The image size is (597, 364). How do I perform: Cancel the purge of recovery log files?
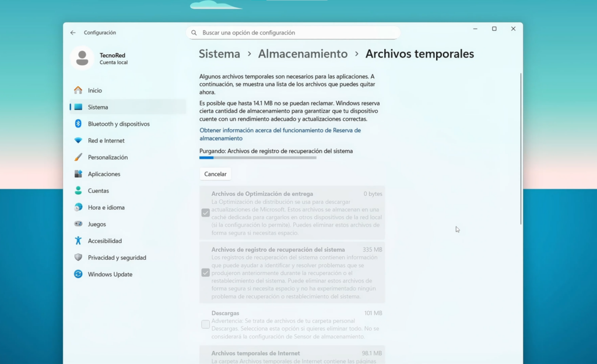pos(215,174)
